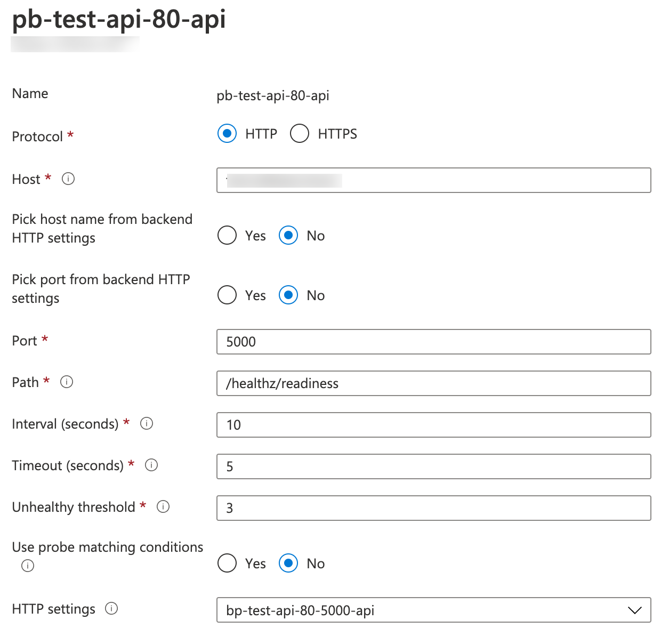Show info tooltip for Interval (seconds)
Image resolution: width=661 pixels, height=644 pixels.
tap(147, 423)
